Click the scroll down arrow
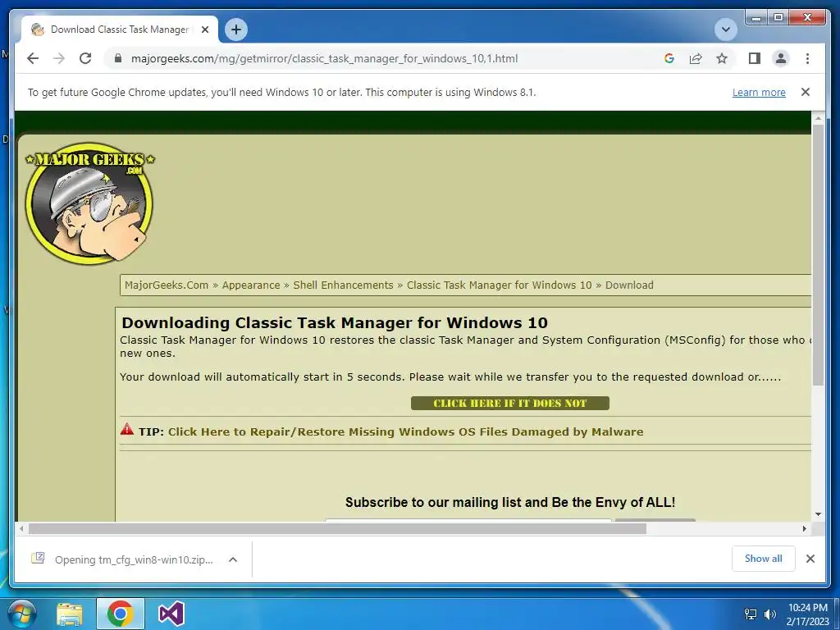The image size is (840, 630). [818, 514]
